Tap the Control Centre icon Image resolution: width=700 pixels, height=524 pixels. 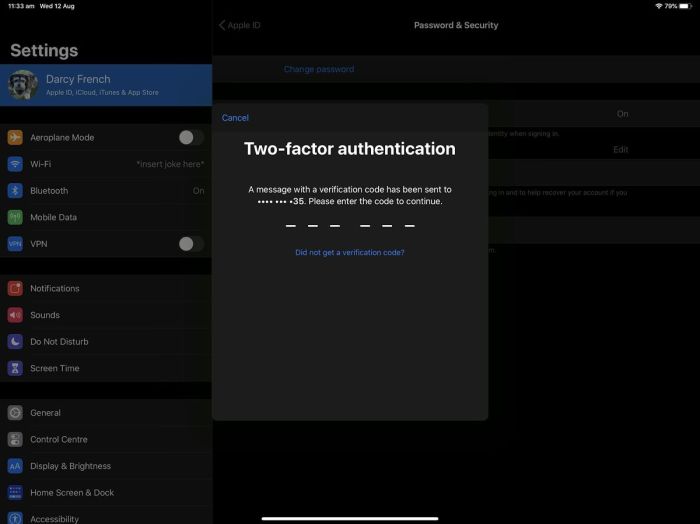coord(15,439)
